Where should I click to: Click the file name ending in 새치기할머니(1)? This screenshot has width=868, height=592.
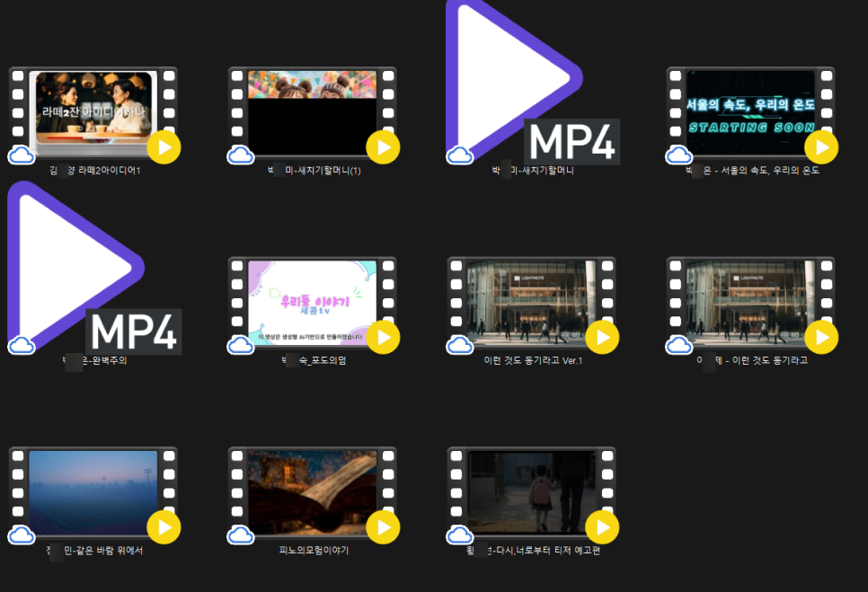(x=314, y=171)
